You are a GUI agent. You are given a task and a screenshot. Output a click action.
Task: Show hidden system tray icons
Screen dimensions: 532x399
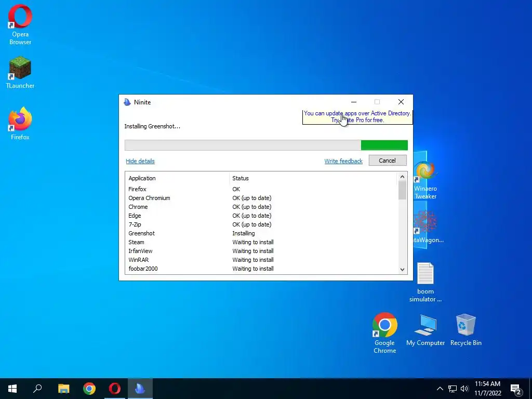click(440, 389)
